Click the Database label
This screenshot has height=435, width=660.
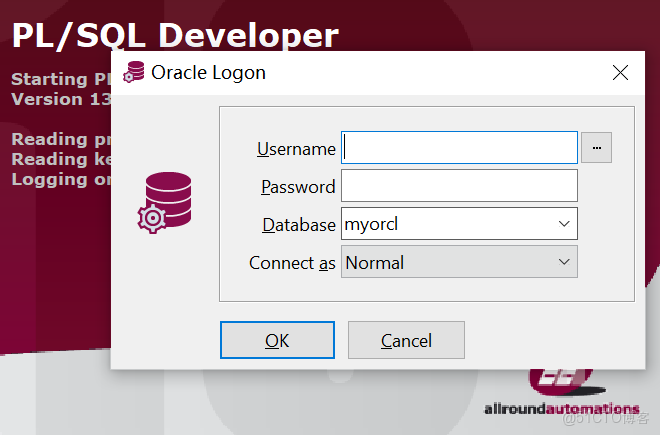click(299, 225)
